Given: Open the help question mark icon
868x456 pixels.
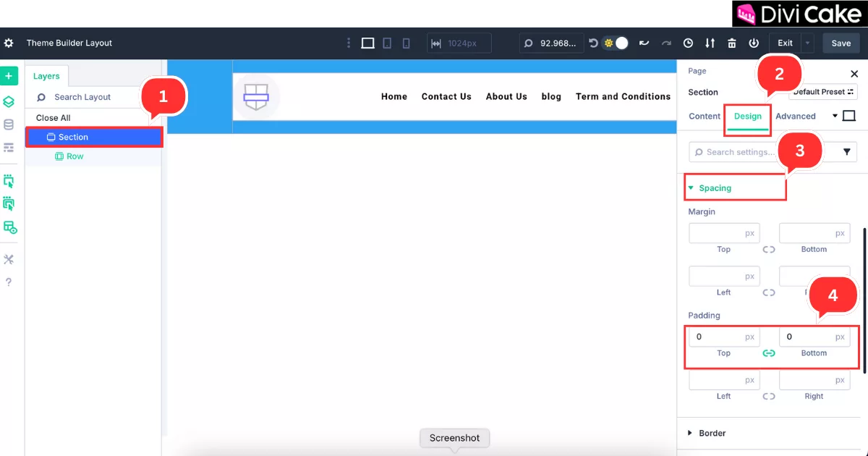Looking at the screenshot, I should tap(9, 282).
